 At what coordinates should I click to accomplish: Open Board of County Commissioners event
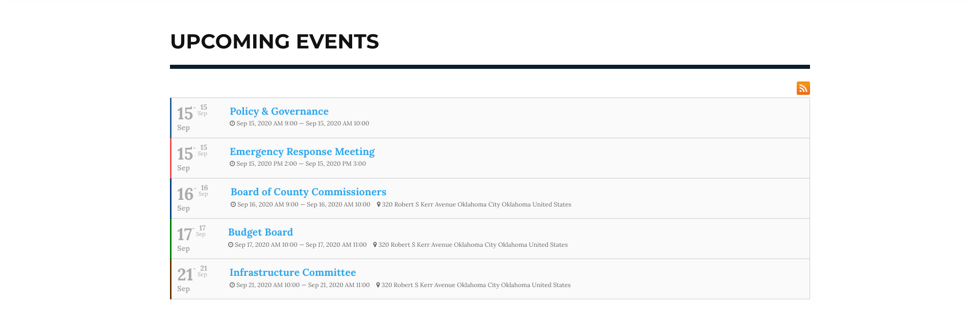point(308,192)
